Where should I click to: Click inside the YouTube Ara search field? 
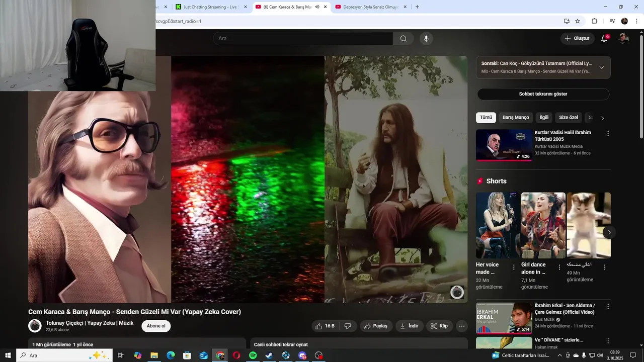303,39
